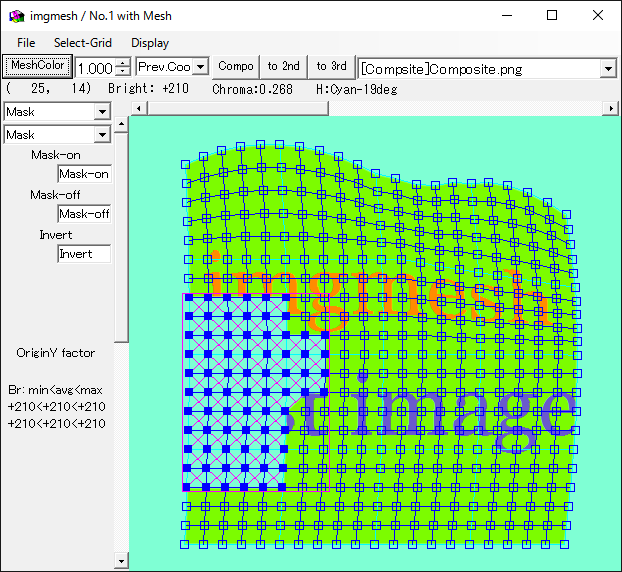622x572 pixels.
Task: Click the imgmesh app icon in title bar
Action: click(x=16, y=15)
